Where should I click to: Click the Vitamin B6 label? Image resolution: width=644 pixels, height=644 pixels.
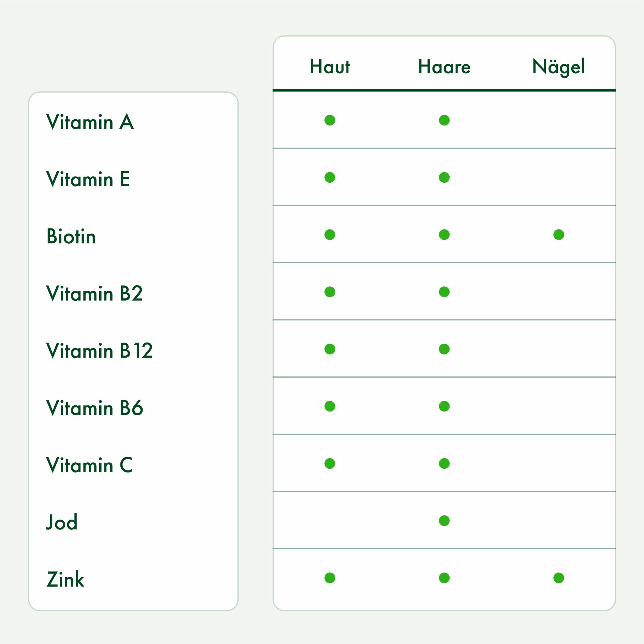point(94,408)
